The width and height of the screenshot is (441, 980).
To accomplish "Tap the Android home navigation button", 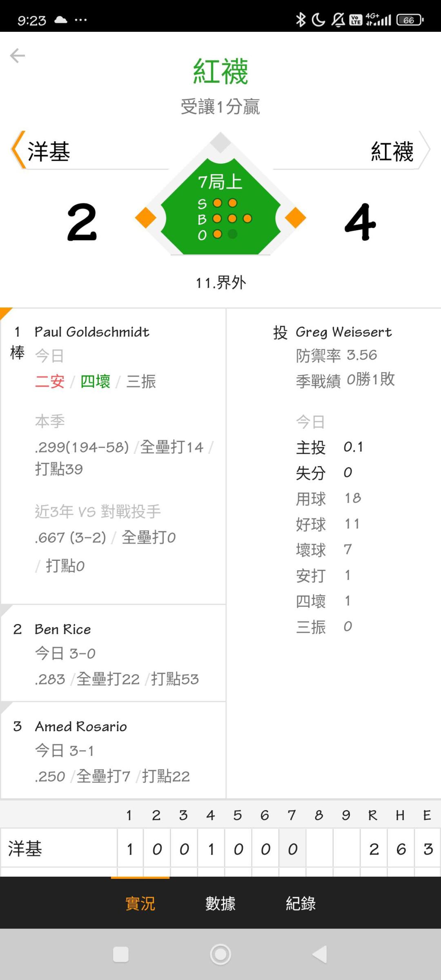I will (220, 954).
